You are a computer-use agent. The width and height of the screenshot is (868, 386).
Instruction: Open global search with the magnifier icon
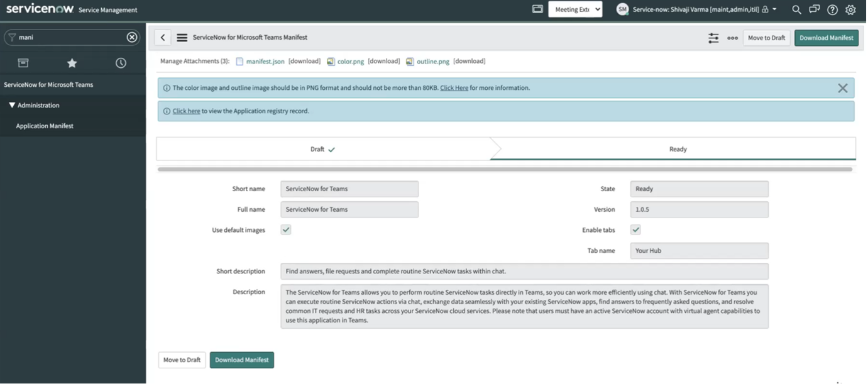click(795, 9)
